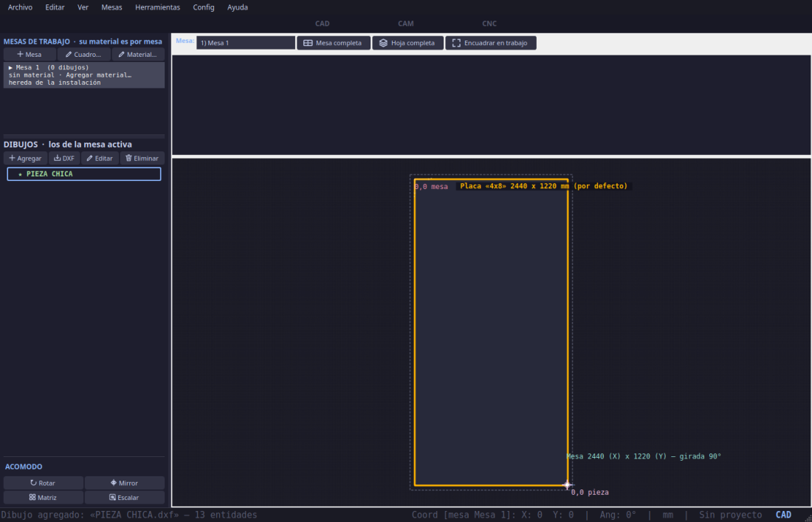Click the 'mm' units indicator in status bar
Screen dimensions: 812x522
pos(668,515)
